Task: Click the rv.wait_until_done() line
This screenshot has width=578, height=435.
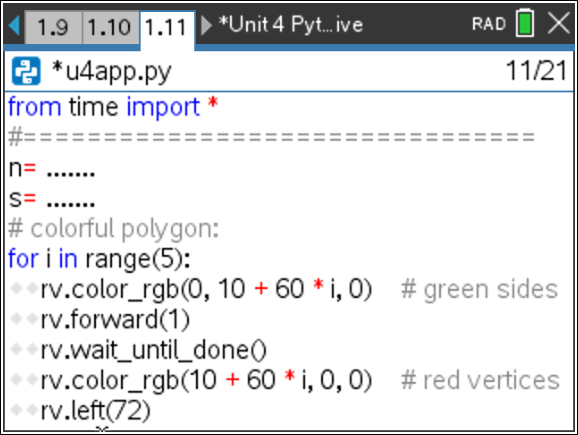Action: pyautogui.click(x=153, y=350)
